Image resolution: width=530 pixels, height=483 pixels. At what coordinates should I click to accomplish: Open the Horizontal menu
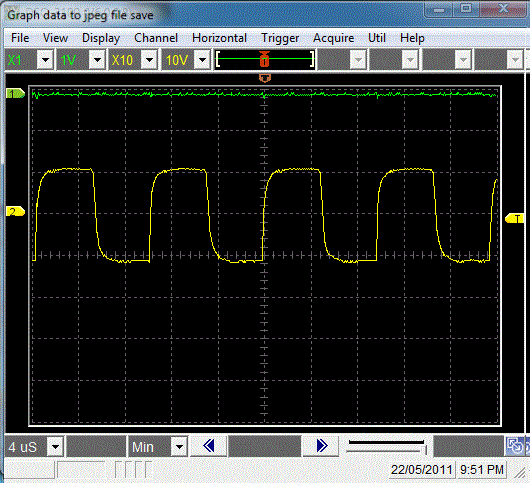pos(219,38)
